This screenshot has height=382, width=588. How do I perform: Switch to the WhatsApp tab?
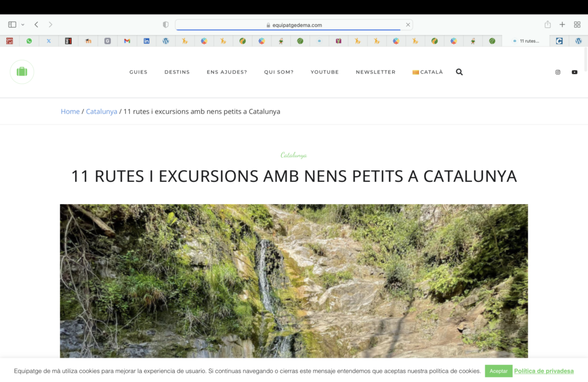[29, 41]
